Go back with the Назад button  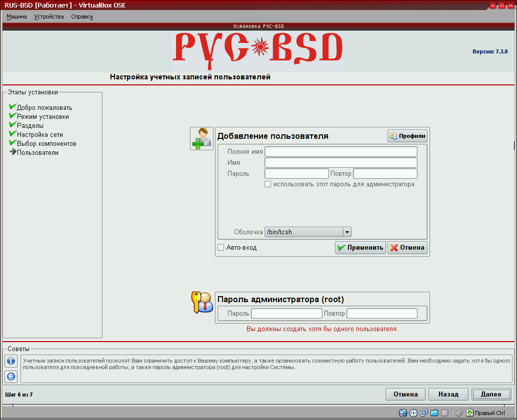[448, 395]
